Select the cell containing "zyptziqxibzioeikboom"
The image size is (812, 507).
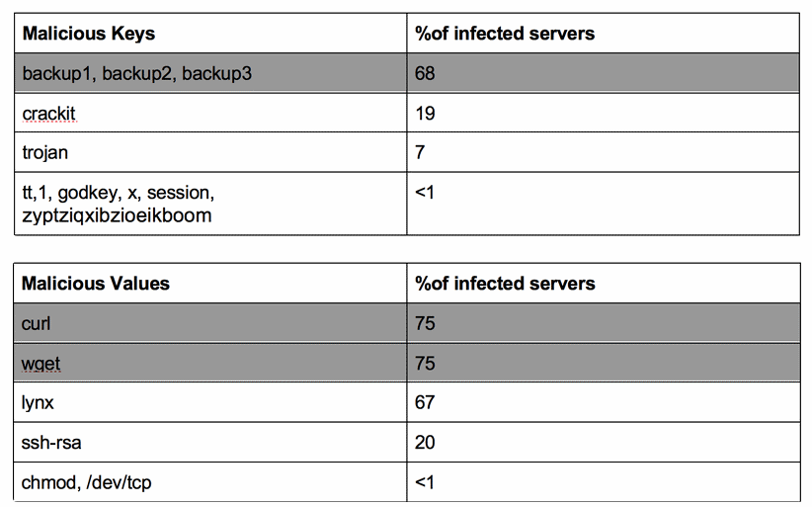[117, 214]
